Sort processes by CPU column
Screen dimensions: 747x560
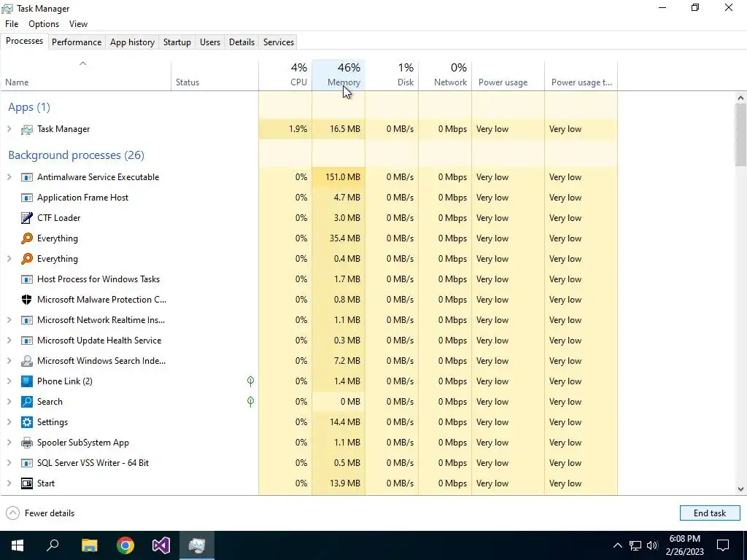click(285, 75)
